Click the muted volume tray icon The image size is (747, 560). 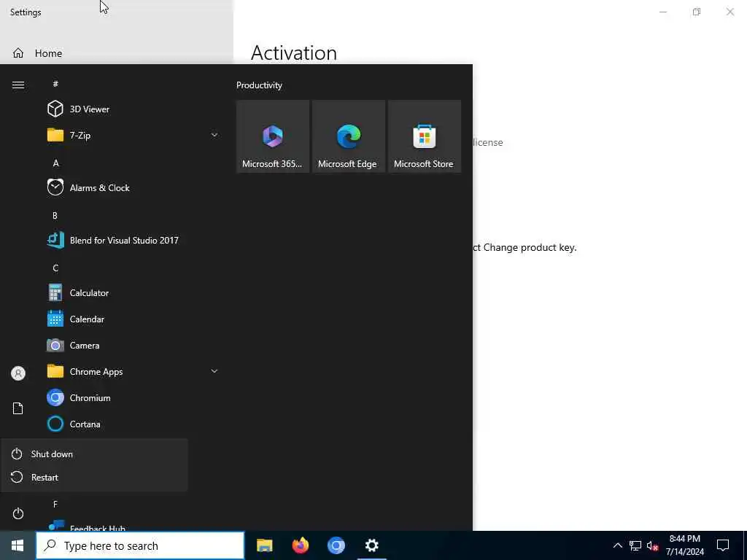pyautogui.click(x=652, y=545)
